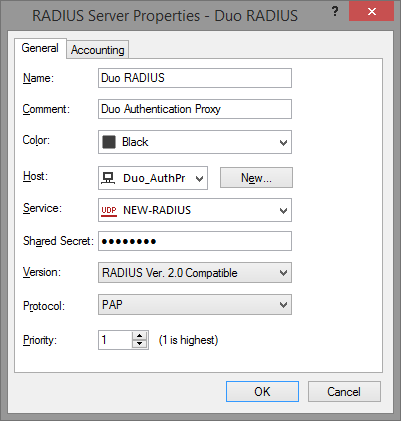Click the Cancel button
This screenshot has width=401, height=421.
344,392
